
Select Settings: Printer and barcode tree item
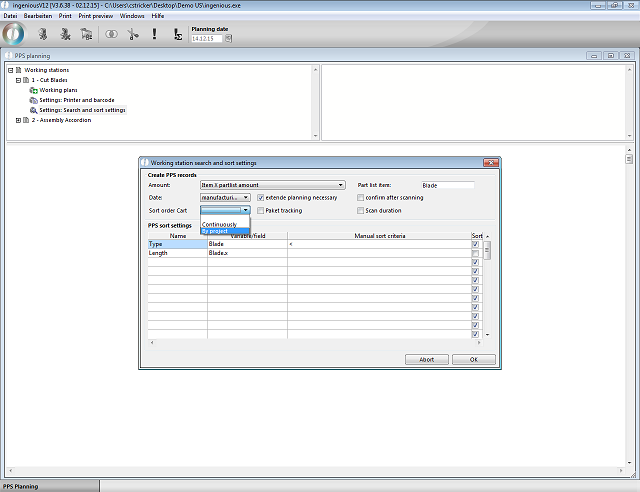point(77,100)
